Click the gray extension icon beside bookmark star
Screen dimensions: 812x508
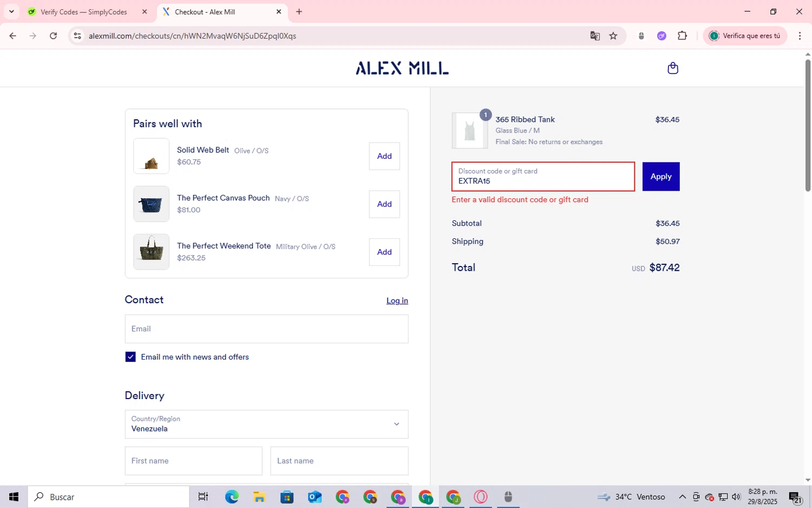[641, 36]
